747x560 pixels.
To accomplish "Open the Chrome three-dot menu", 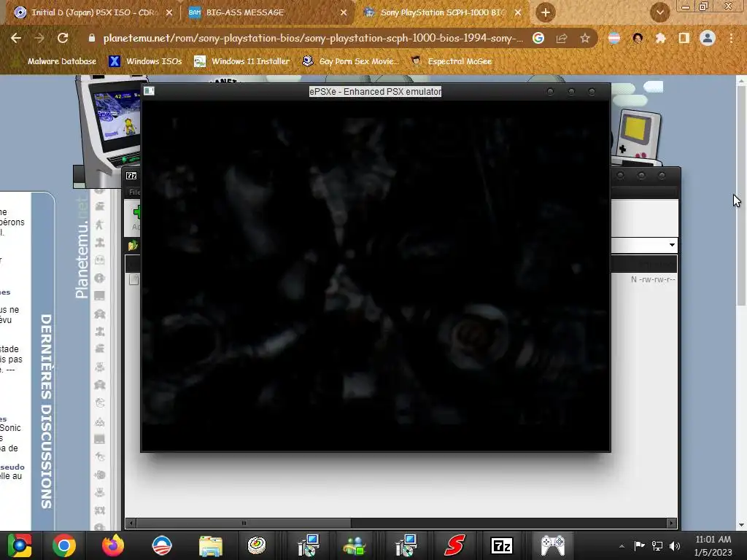I will pos(731,38).
